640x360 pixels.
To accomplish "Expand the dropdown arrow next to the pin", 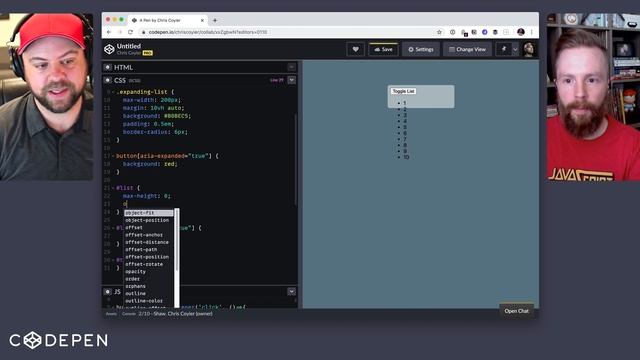I will [x=515, y=49].
